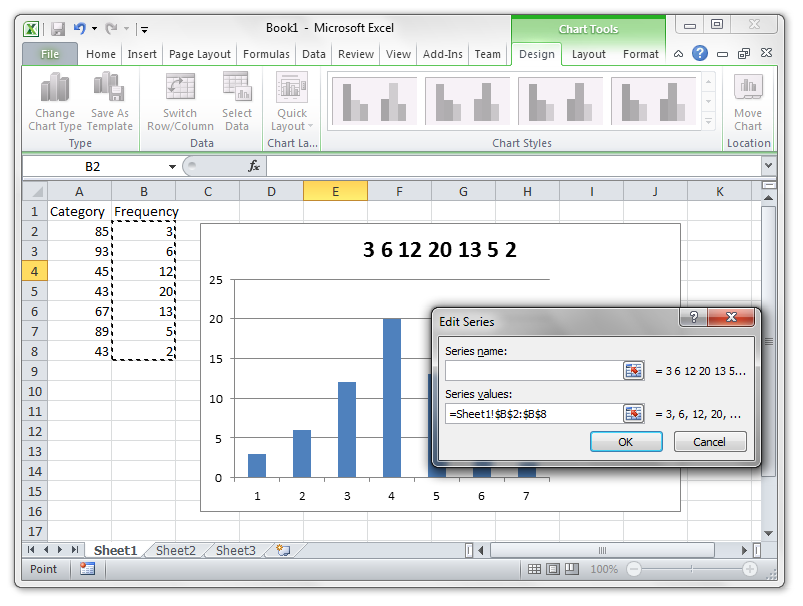Switch to Normal view icon
This screenshot has height=606, width=803.
(534, 569)
